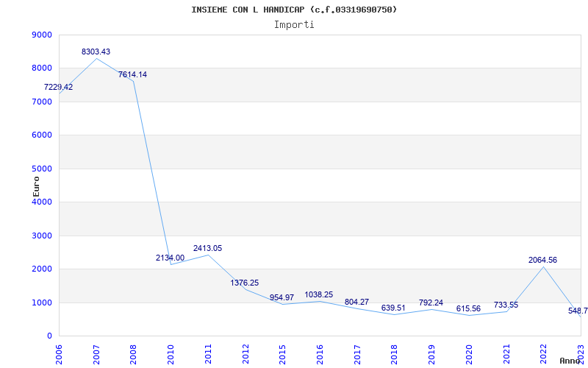Select the 733.55 data label
The image size is (588, 368).
click(506, 305)
